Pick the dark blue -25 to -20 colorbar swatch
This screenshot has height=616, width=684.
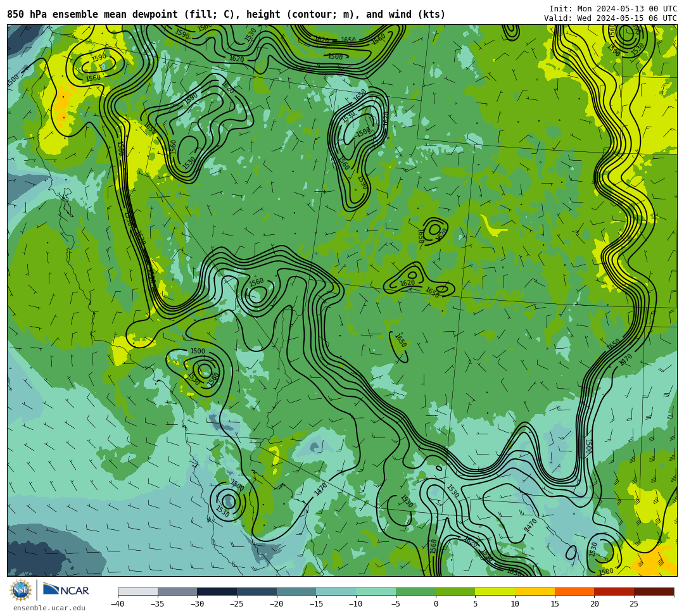257,591
